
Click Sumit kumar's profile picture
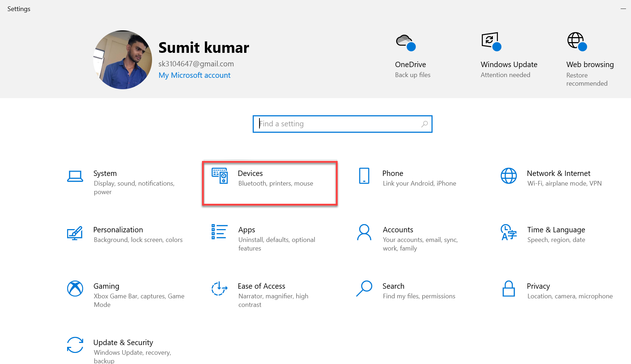click(x=122, y=60)
